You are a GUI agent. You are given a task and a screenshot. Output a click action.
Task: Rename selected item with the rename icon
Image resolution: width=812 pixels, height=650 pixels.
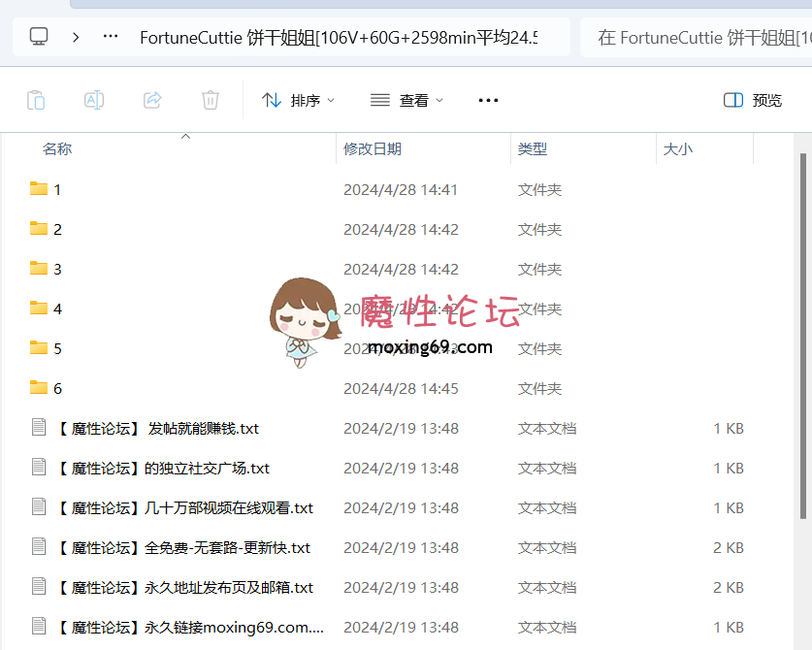pyautogui.click(x=94, y=99)
